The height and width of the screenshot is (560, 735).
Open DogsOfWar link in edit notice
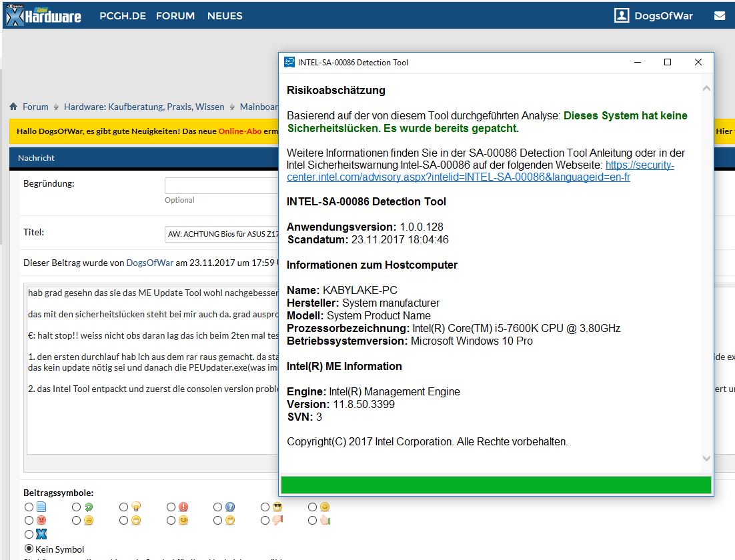[x=150, y=263]
